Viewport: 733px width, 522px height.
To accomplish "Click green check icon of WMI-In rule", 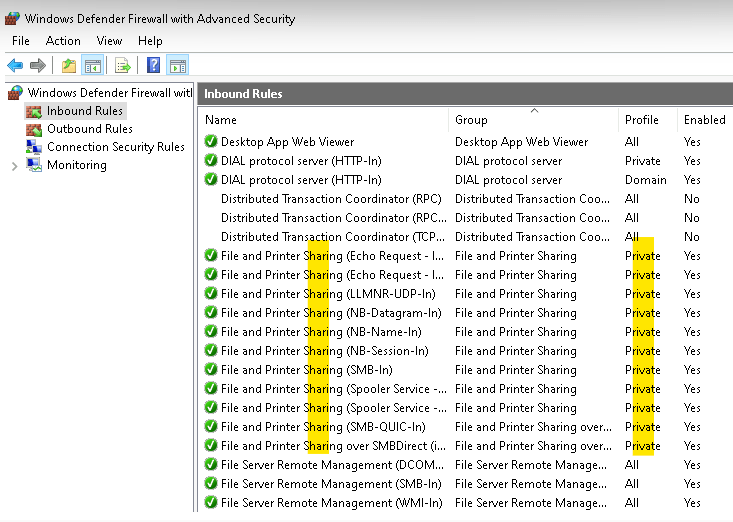I will point(210,503).
